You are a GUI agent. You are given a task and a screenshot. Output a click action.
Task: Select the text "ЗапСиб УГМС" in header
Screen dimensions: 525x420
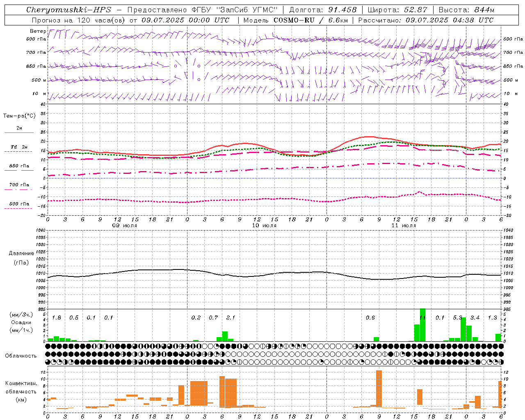(x=248, y=10)
